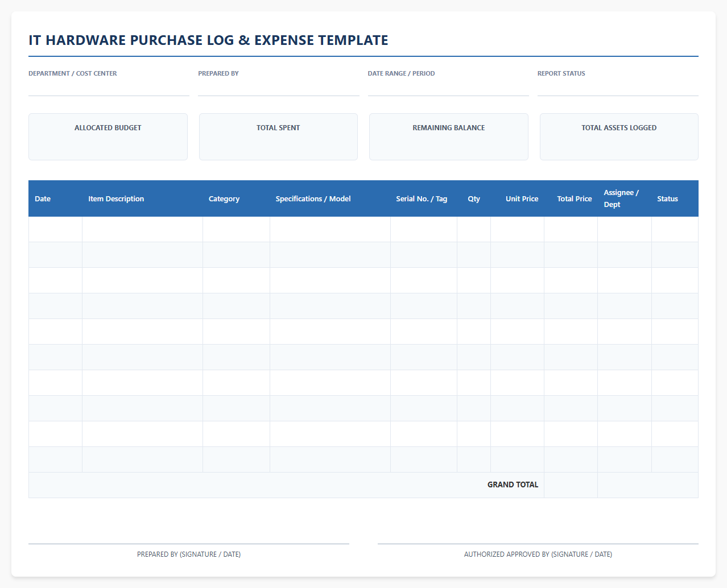Click the Prepared By input line at top

pyautogui.click(x=279, y=88)
